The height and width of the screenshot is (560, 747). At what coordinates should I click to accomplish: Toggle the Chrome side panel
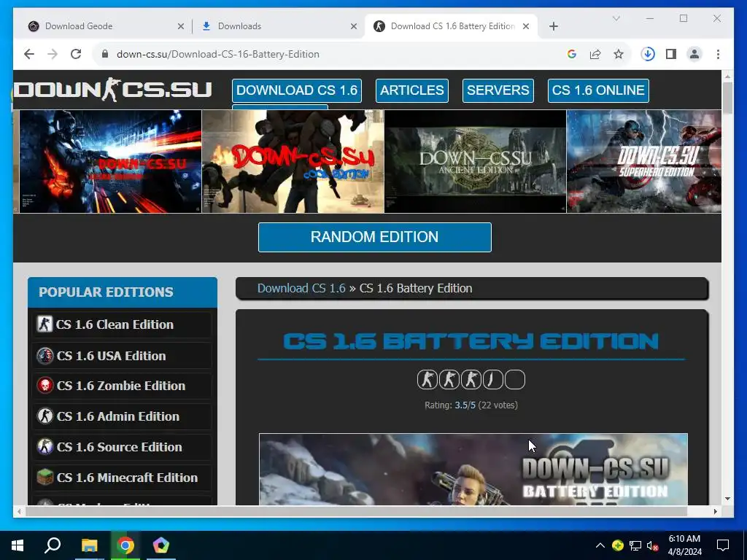[671, 54]
